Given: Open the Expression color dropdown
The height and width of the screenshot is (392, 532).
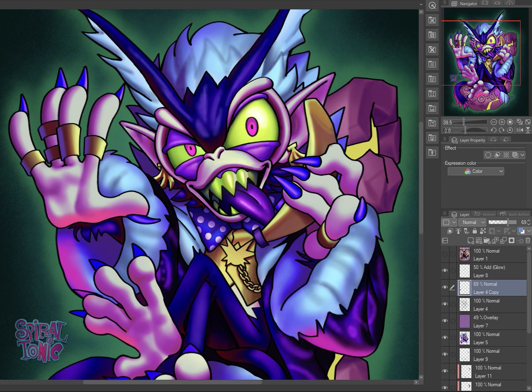Looking at the screenshot, I should (x=476, y=171).
